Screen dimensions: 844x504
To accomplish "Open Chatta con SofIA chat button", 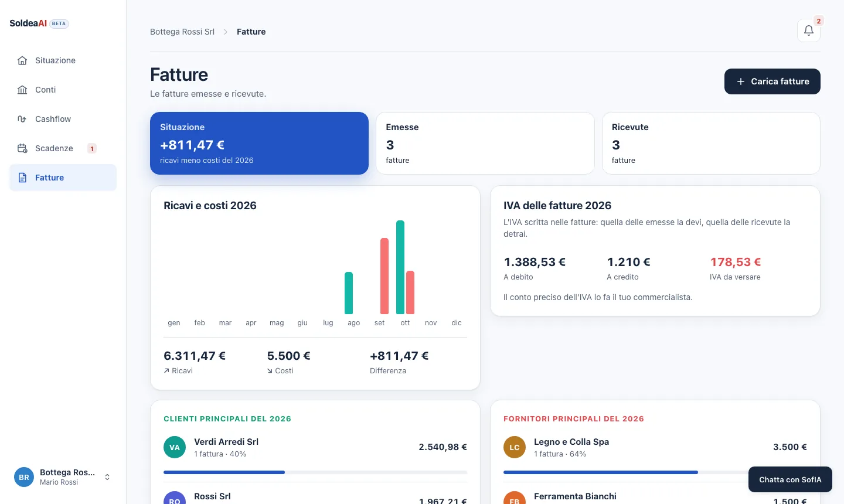I will (790, 479).
